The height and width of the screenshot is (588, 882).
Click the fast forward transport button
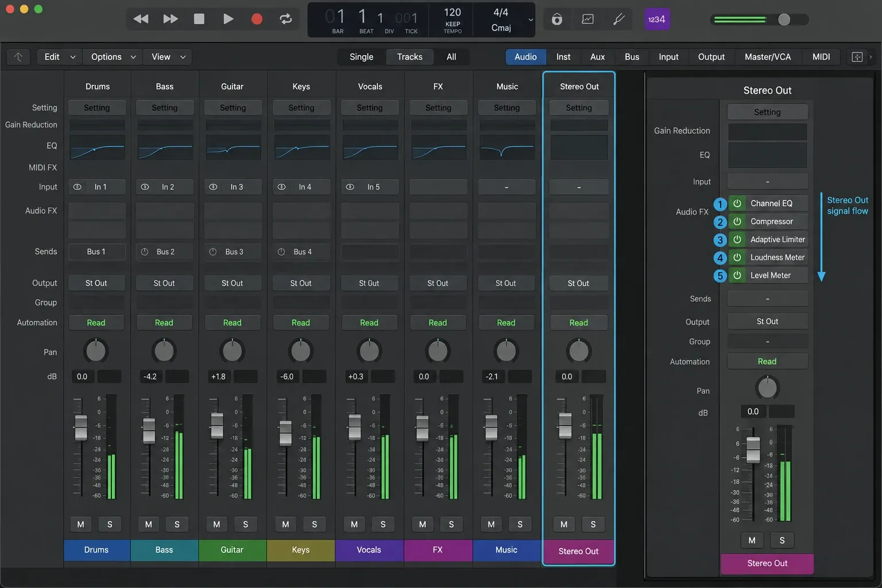pyautogui.click(x=171, y=19)
